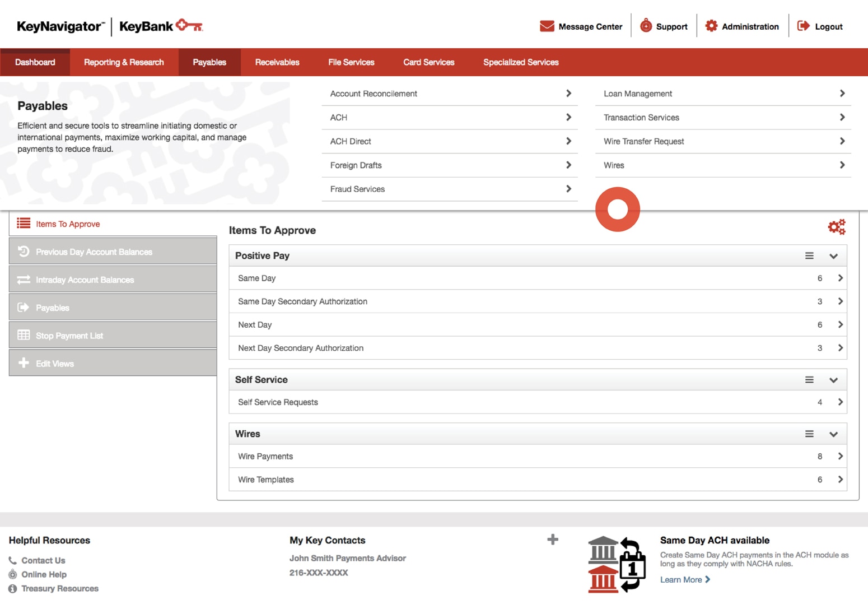Open Same Day Secondary Authorization row
Image resolution: width=868 pixels, height=609 pixels.
pos(538,301)
